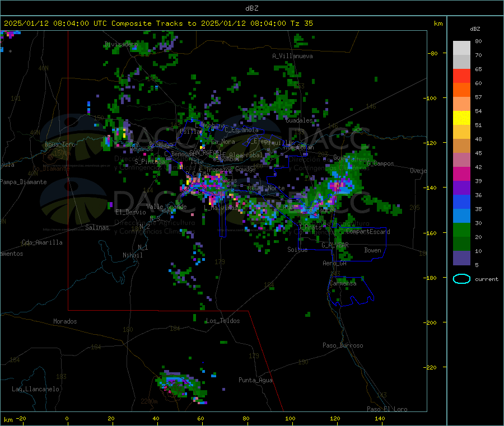This screenshot has width=504, height=426.
Task: Click the 'Salinas' map label
Action: [x=97, y=227]
